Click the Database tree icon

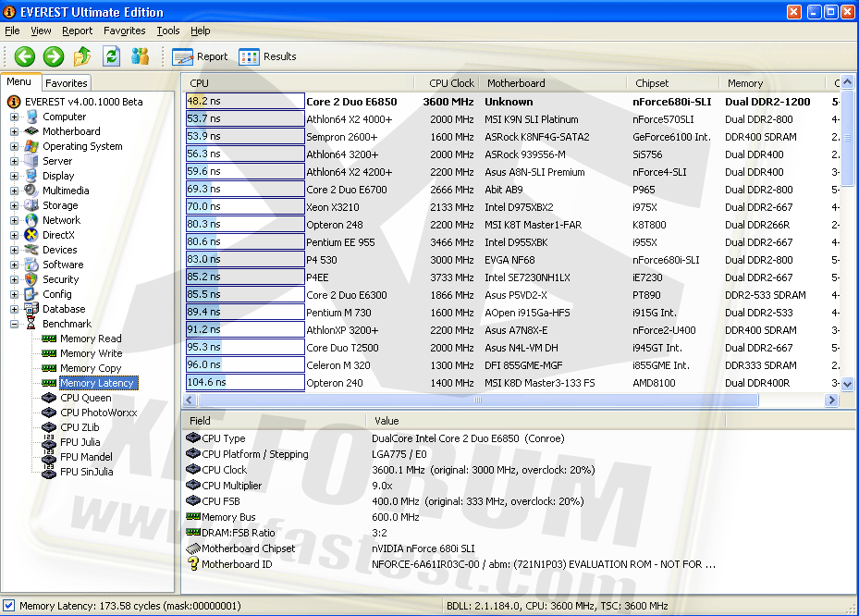[31, 309]
